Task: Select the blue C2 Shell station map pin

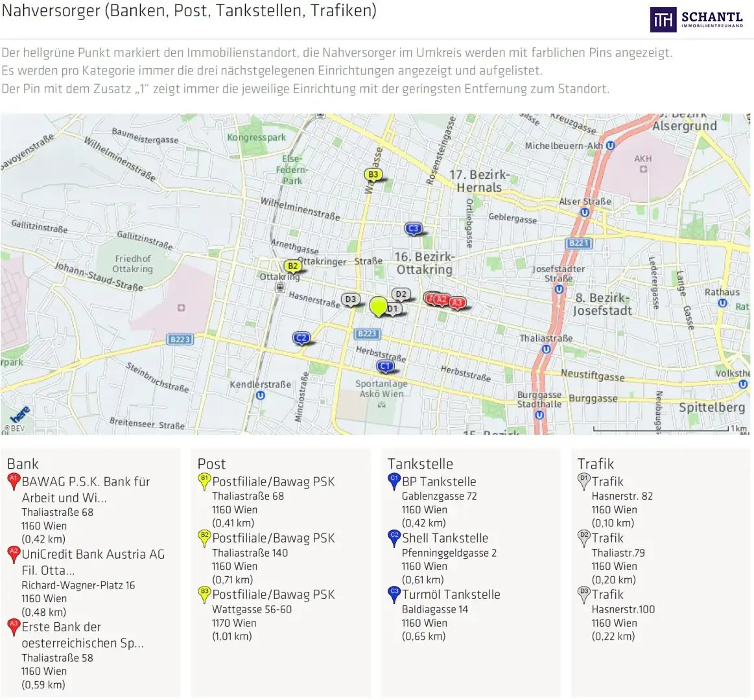Action: [x=301, y=338]
